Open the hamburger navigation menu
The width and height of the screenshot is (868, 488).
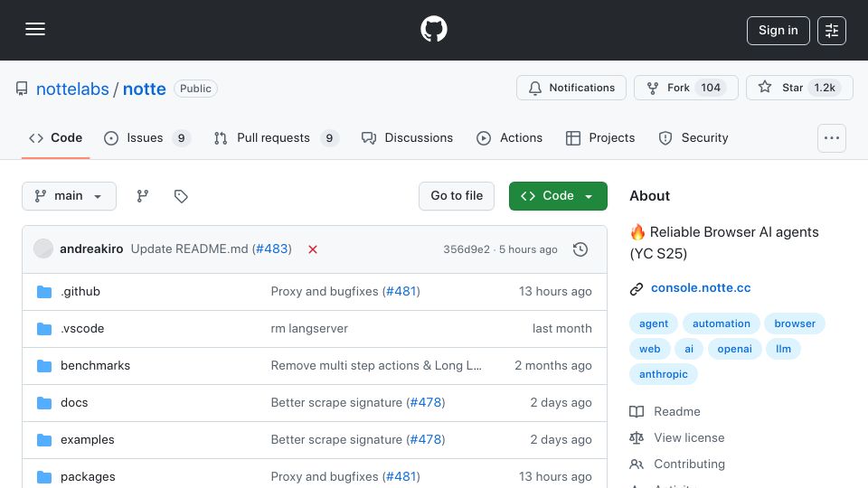pos(35,29)
